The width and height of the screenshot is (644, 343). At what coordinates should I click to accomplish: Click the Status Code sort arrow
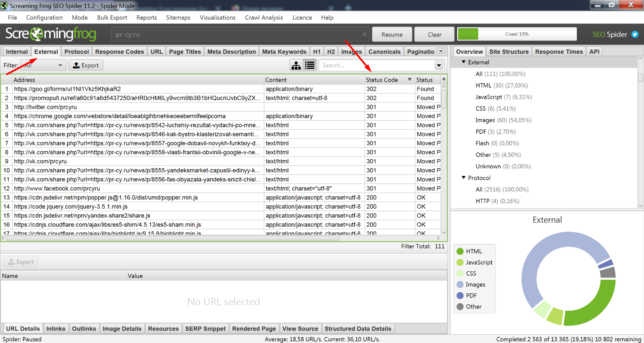tap(409, 79)
